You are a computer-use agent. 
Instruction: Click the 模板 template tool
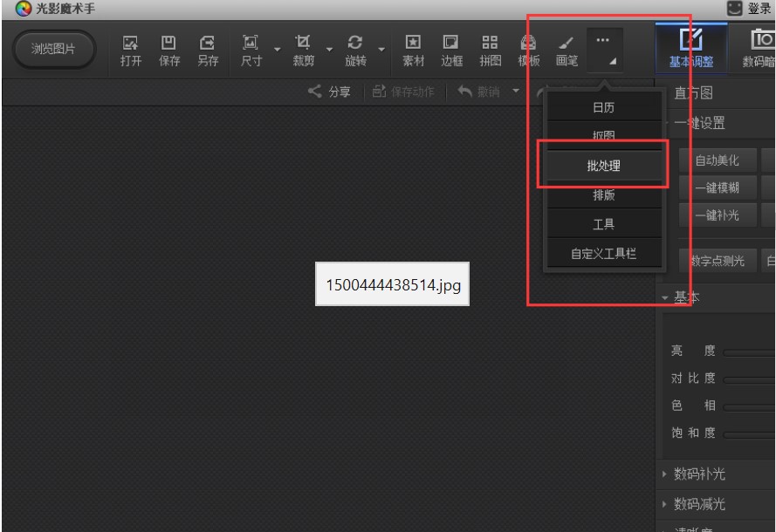[x=529, y=51]
